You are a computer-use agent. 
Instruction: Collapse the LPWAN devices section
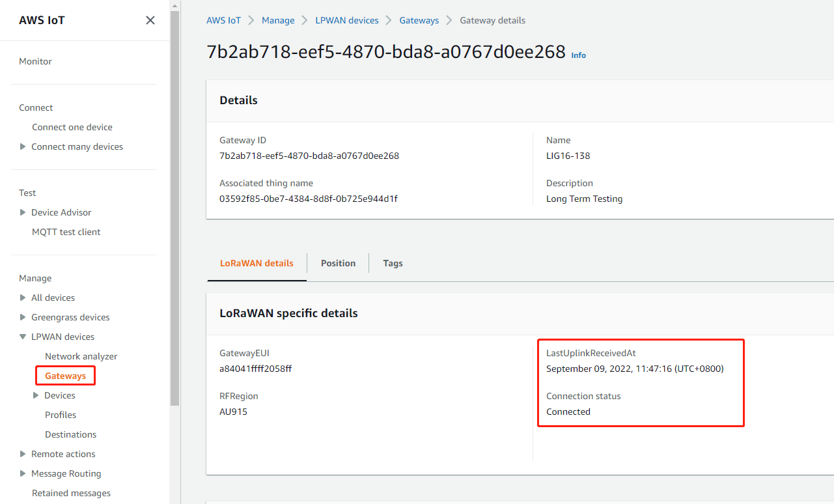pos(23,337)
